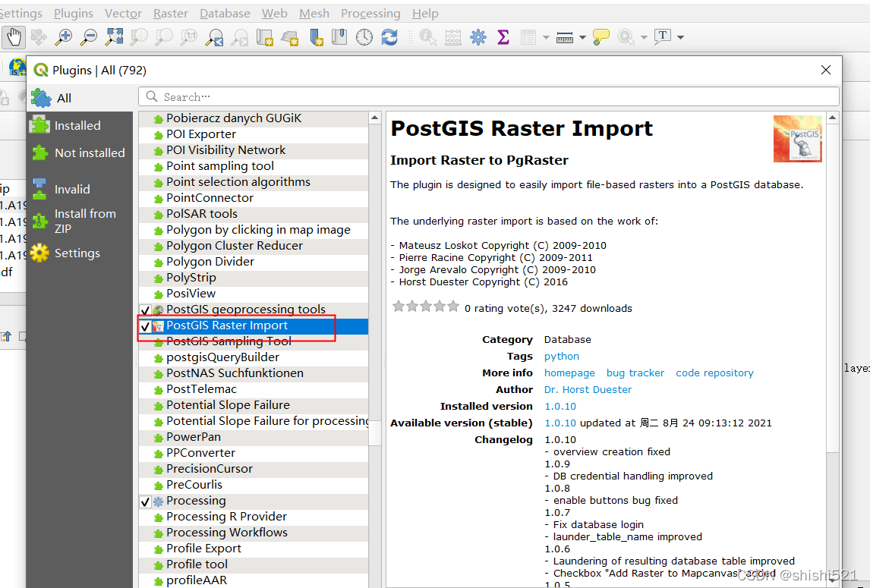
Task: Select Pobieracz danych GUGiK plugin
Action: point(254,118)
